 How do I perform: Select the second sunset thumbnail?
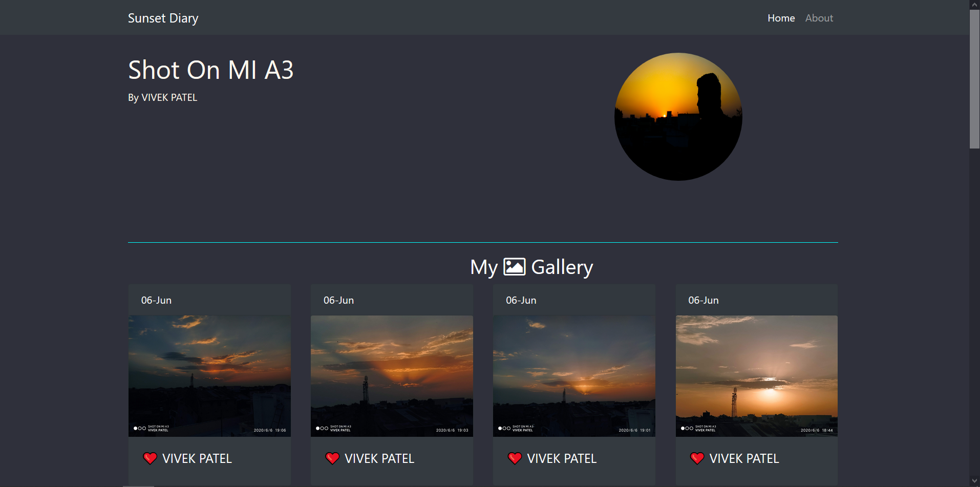pyautogui.click(x=392, y=375)
